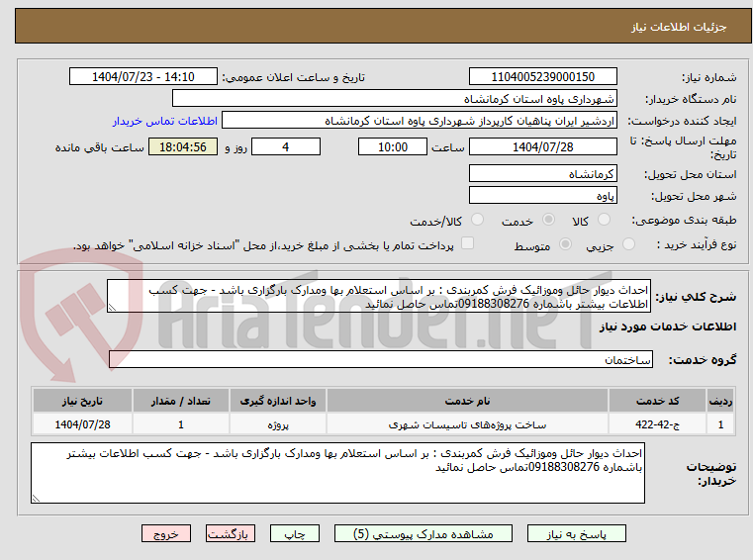This screenshot has height=560, width=753.
Task: Click the جزئیات اطلاعات نیاز header title
Action: (x=679, y=27)
